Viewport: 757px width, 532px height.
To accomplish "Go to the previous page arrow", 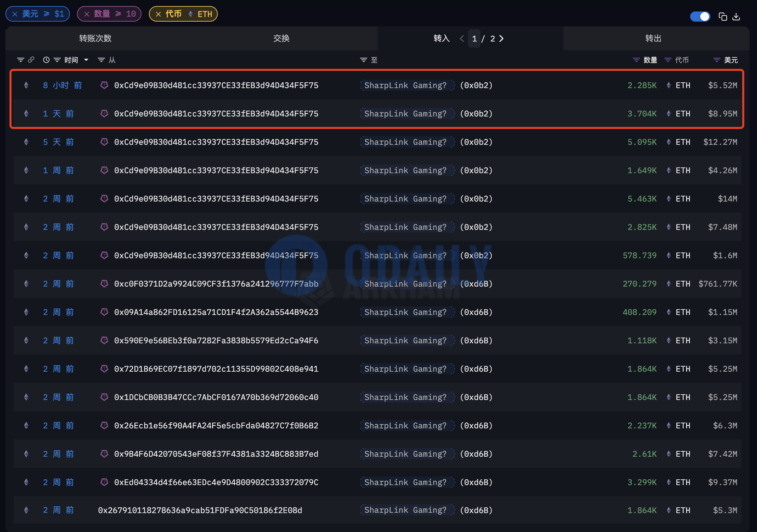I will [x=462, y=38].
